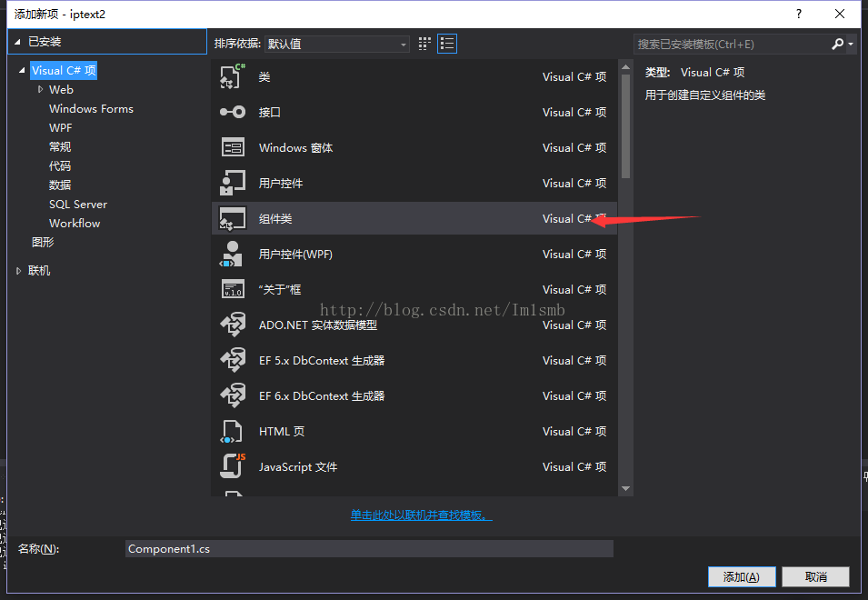
Task: Open 单击此处以联机并查找模板 link
Action: tap(421, 515)
